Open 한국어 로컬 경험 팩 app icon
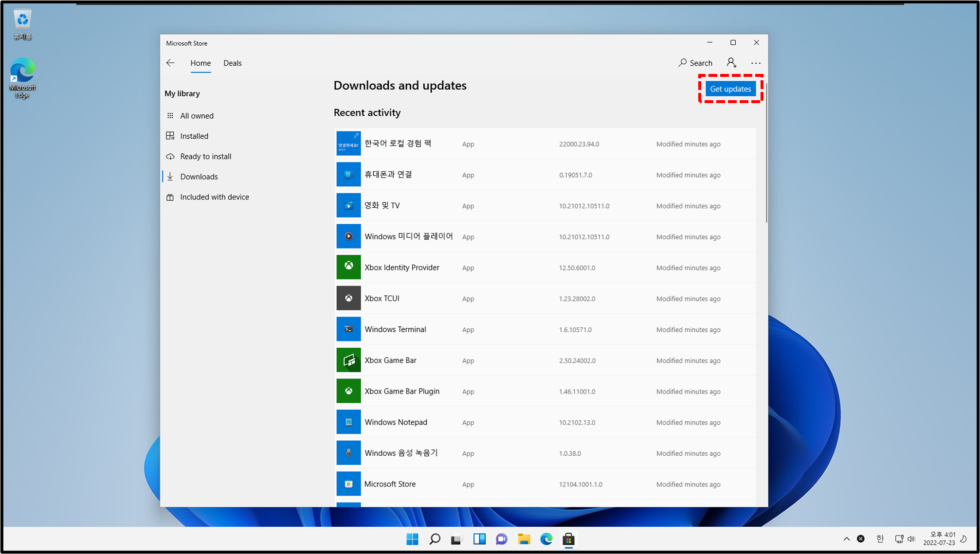This screenshot has height=554, width=980. coord(348,143)
